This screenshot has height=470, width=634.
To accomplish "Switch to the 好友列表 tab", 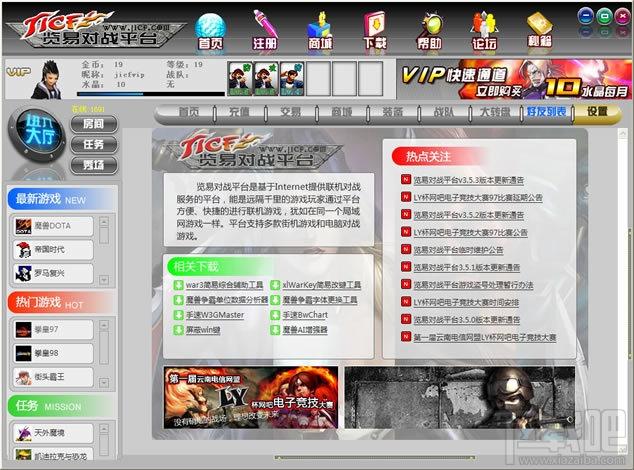I will [x=546, y=111].
